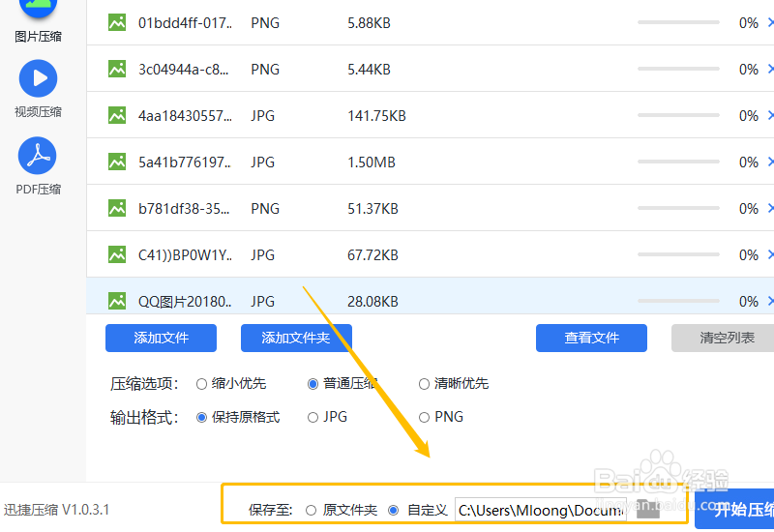Click the 28.08KB size value

[372, 302]
